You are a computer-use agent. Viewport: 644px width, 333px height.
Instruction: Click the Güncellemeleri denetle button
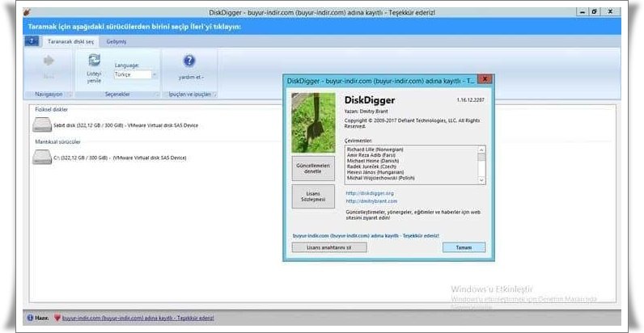[x=313, y=168]
